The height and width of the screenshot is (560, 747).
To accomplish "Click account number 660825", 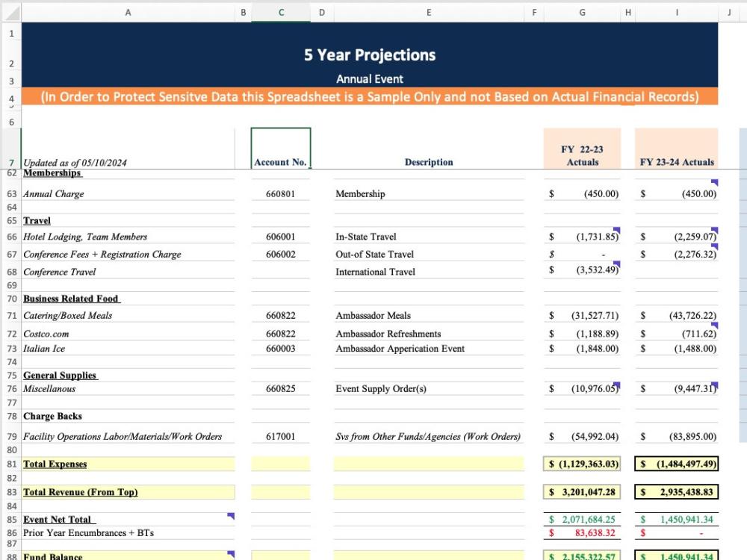I will point(281,388).
